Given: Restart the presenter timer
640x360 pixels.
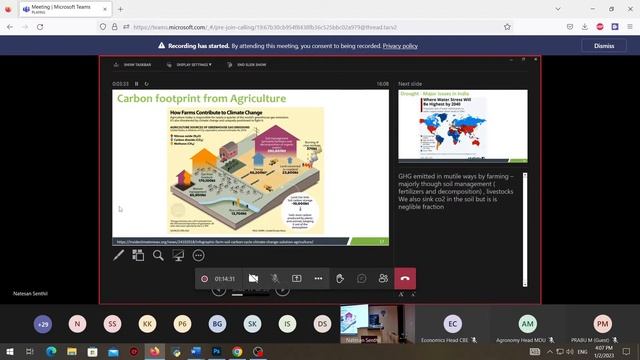Looking at the screenshot, I should [x=147, y=84].
